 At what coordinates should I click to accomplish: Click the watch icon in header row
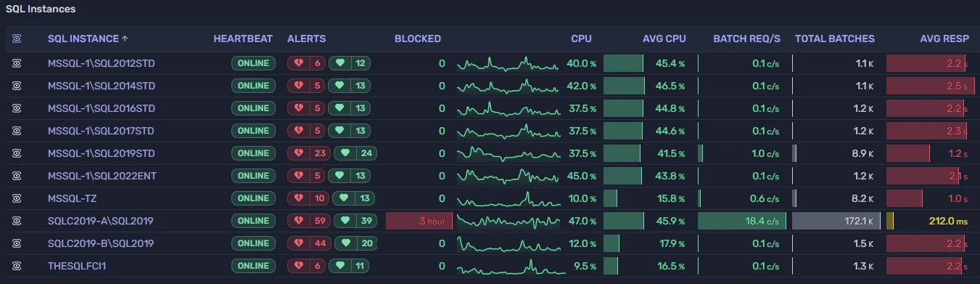point(17,38)
